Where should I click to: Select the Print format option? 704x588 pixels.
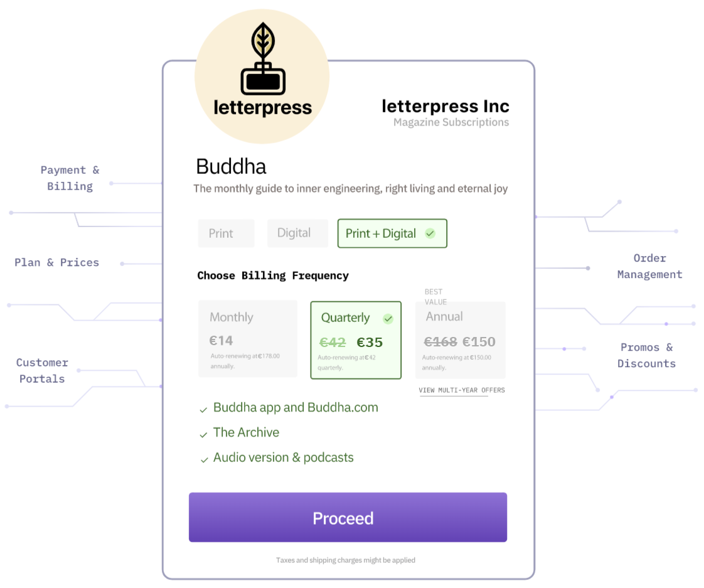pos(226,233)
